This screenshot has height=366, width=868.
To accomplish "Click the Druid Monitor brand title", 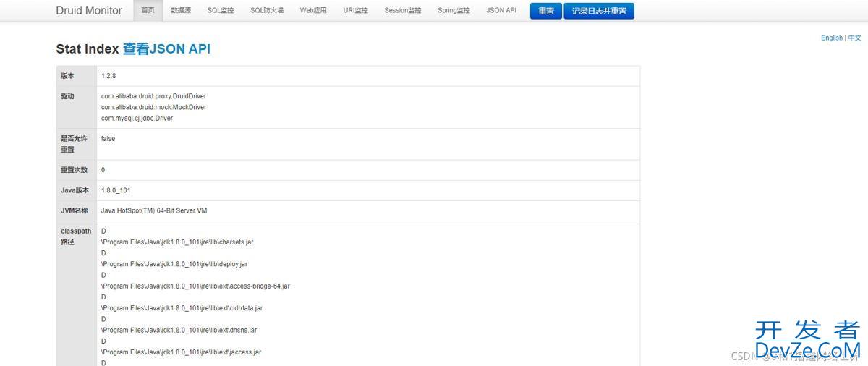I will coord(89,11).
